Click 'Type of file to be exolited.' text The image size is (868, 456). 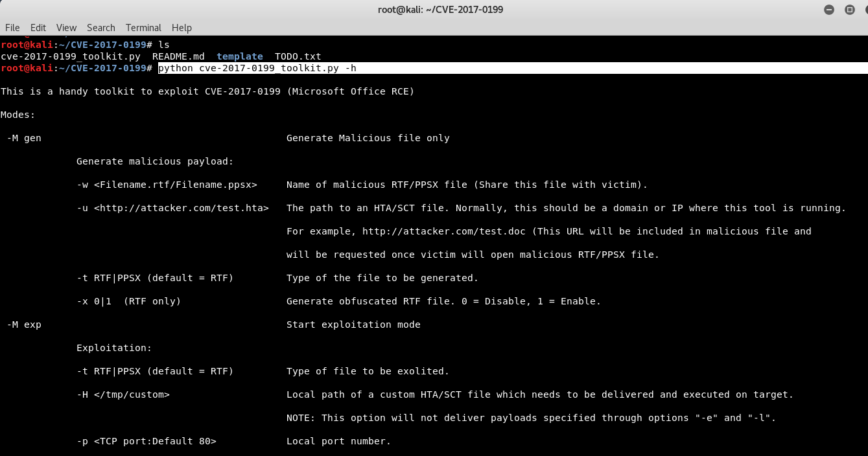[368, 371]
